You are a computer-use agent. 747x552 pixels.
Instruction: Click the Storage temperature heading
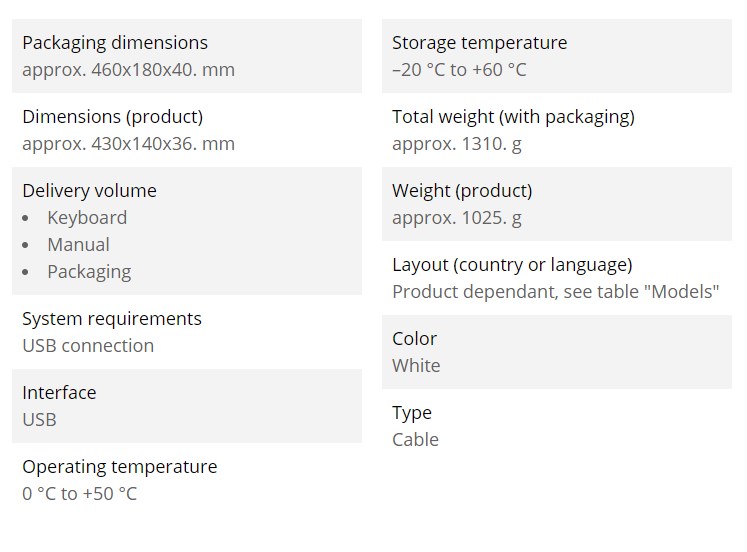[480, 43]
